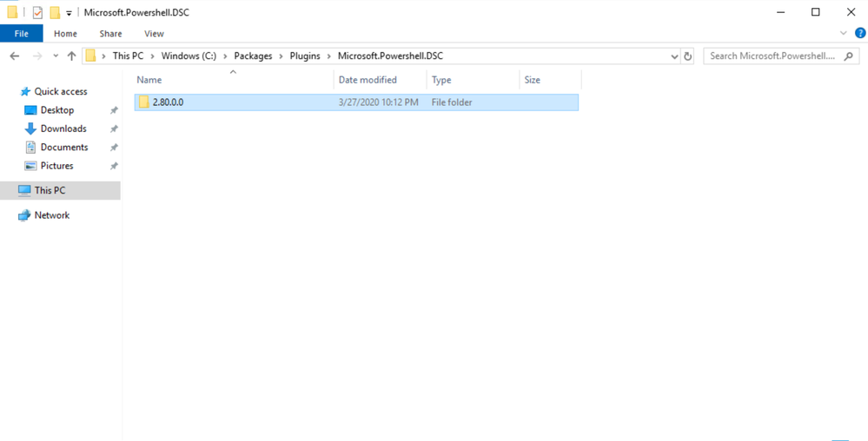Screen dimensions: 868x441
Task: Open Customize Quick Access Toolbar dropdown
Action: click(x=69, y=13)
